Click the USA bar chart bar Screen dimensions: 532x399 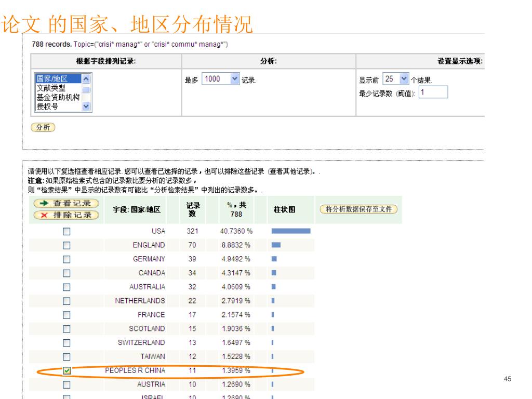coord(291,231)
